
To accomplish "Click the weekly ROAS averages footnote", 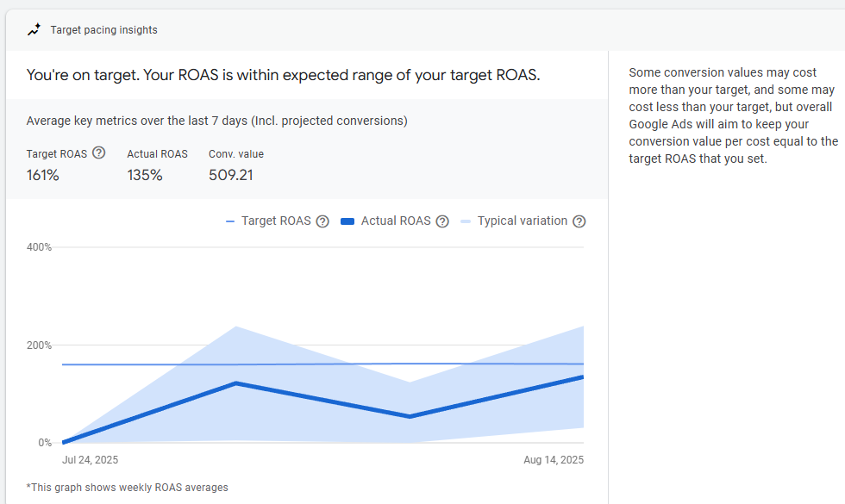I will (127, 488).
